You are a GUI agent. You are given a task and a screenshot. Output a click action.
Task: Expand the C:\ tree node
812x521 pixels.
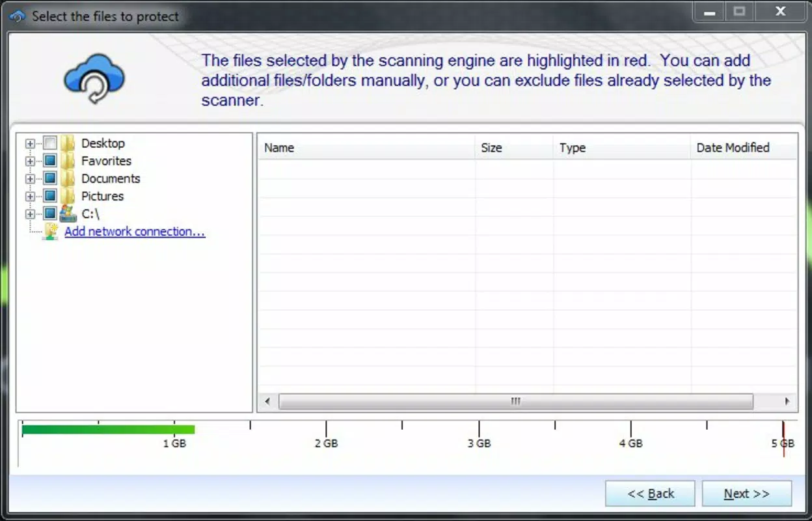click(x=30, y=214)
